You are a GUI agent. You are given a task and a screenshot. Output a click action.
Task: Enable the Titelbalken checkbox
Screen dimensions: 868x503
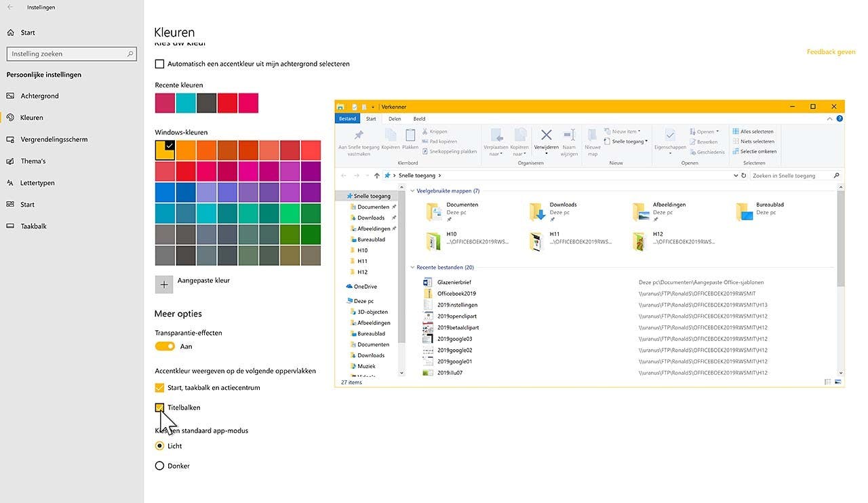coord(159,407)
